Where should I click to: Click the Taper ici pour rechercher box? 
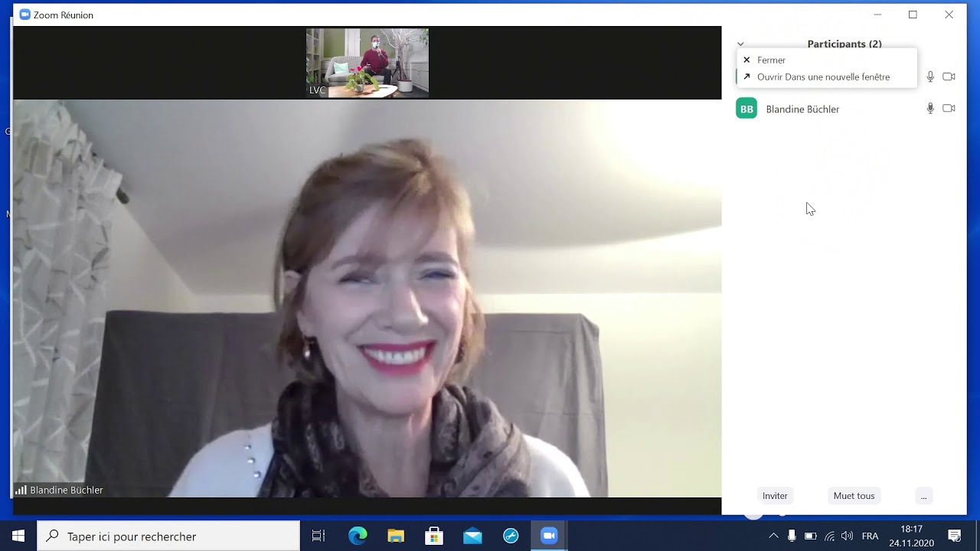(168, 536)
